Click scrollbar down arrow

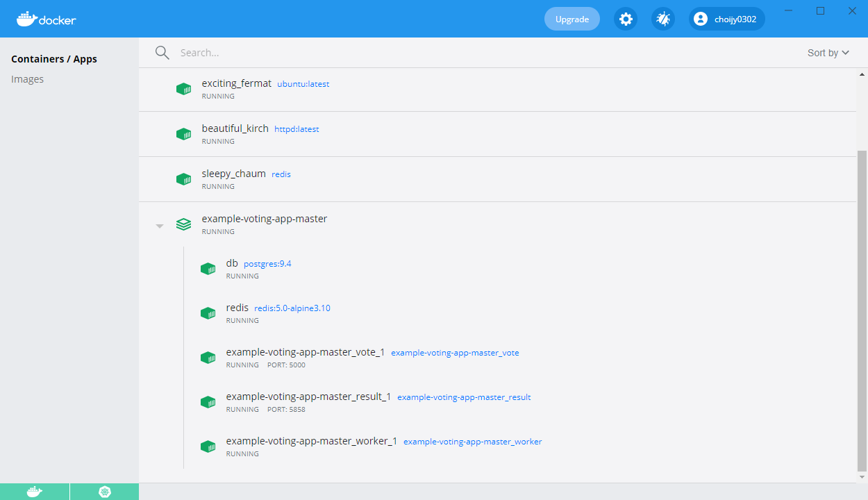[x=862, y=477]
